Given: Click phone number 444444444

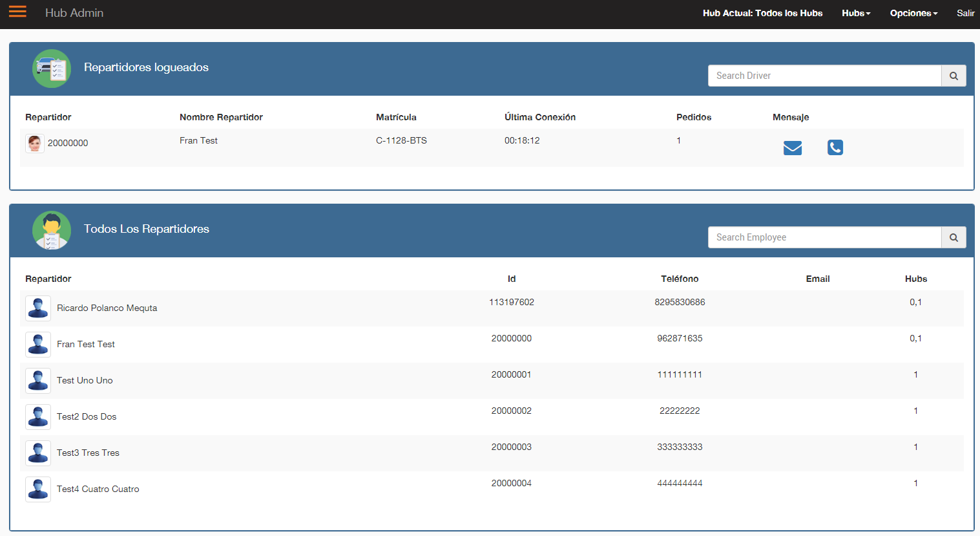Looking at the screenshot, I should coord(680,483).
